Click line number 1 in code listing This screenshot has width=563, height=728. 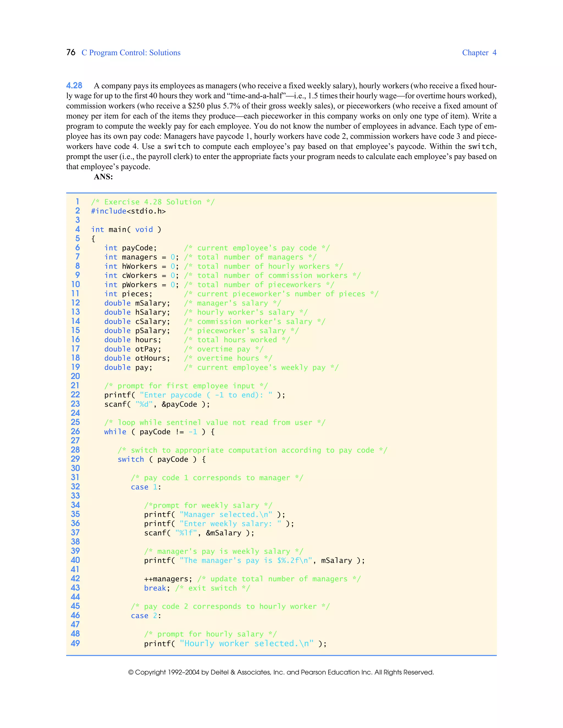[77, 202]
